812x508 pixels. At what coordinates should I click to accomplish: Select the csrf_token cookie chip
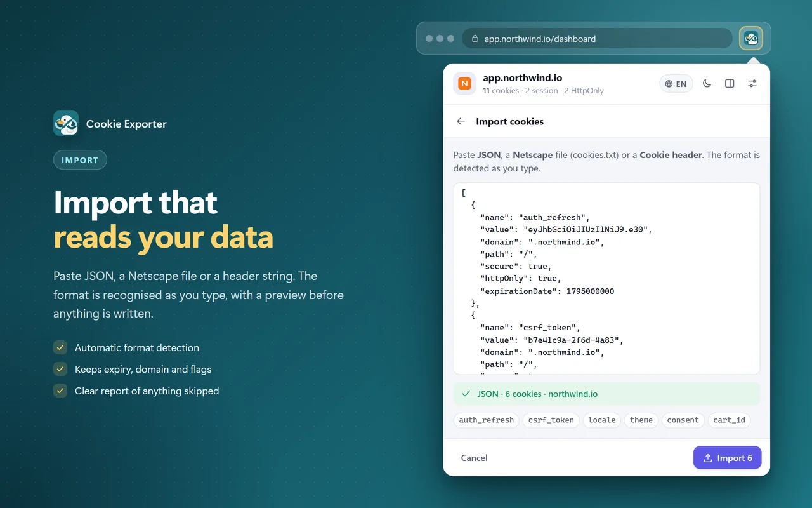pos(551,420)
